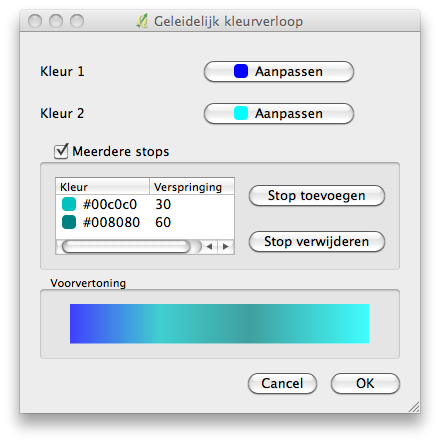Click the #00c0c0 teal color icon
This screenshot has width=440, height=443.
tap(69, 204)
